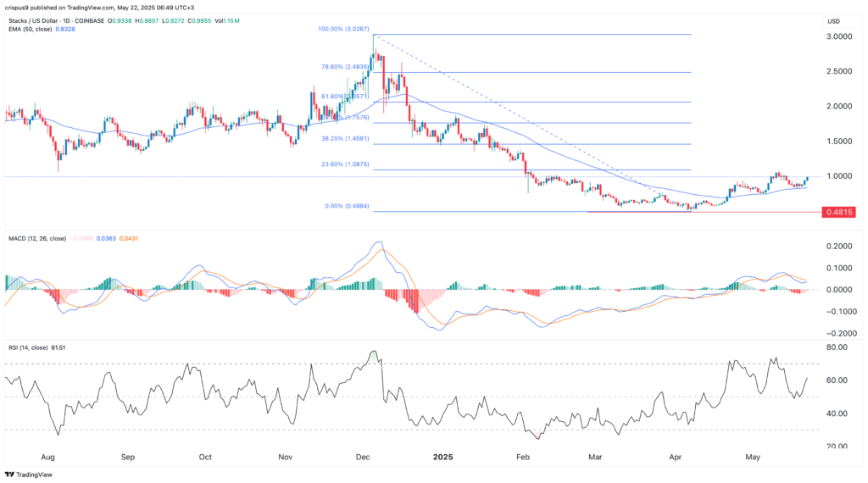
Task: Click the 3.0000 value on price axis
Action: [839, 36]
